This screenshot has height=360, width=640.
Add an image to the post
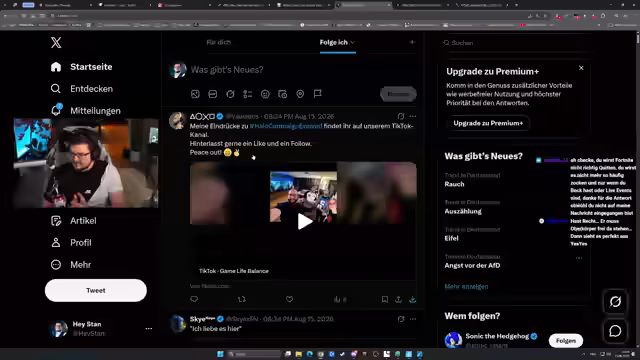tap(195, 94)
